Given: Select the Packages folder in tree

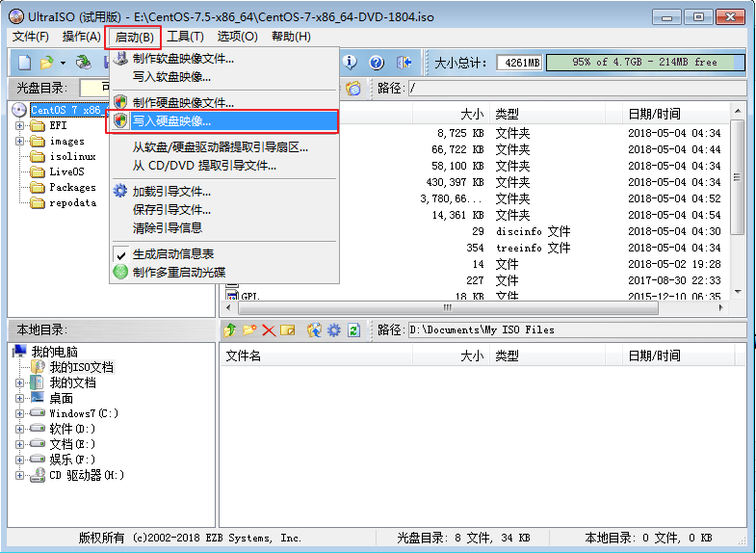Looking at the screenshot, I should coord(73,187).
